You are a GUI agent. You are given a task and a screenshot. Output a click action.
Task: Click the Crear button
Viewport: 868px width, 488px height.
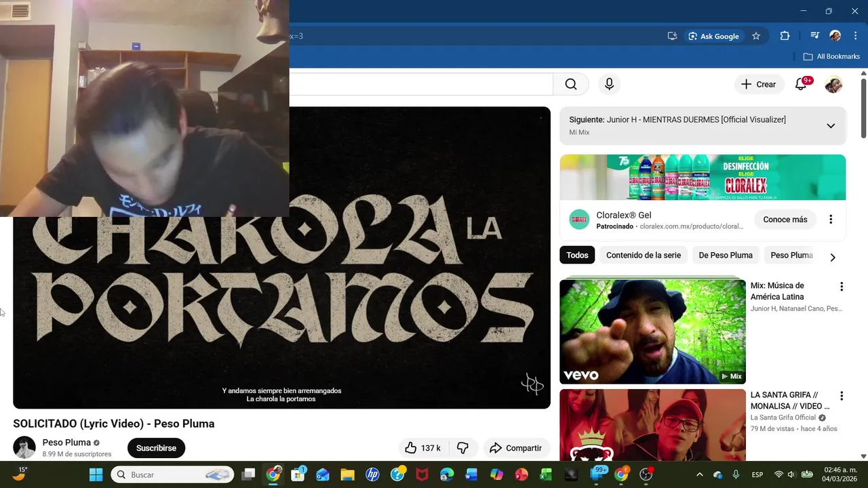point(759,84)
